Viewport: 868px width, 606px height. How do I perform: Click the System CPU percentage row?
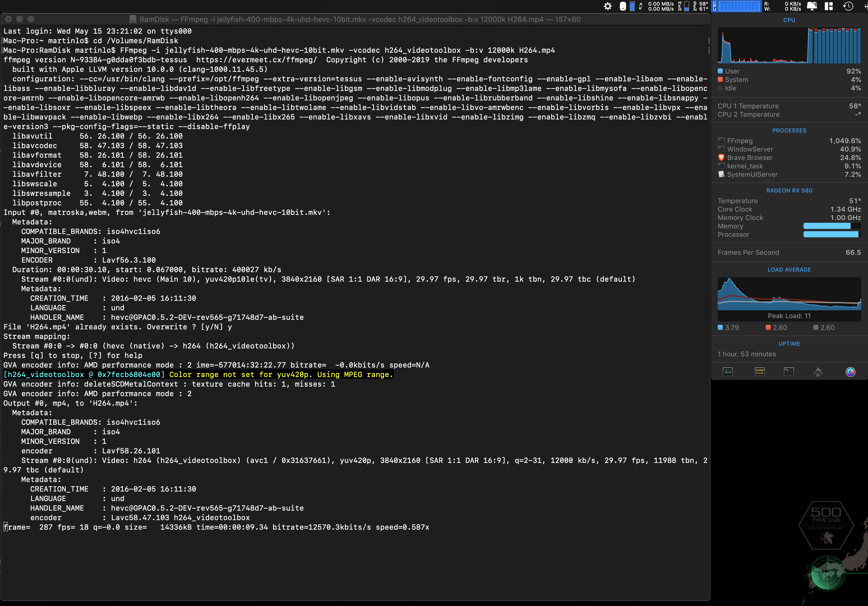click(x=789, y=79)
